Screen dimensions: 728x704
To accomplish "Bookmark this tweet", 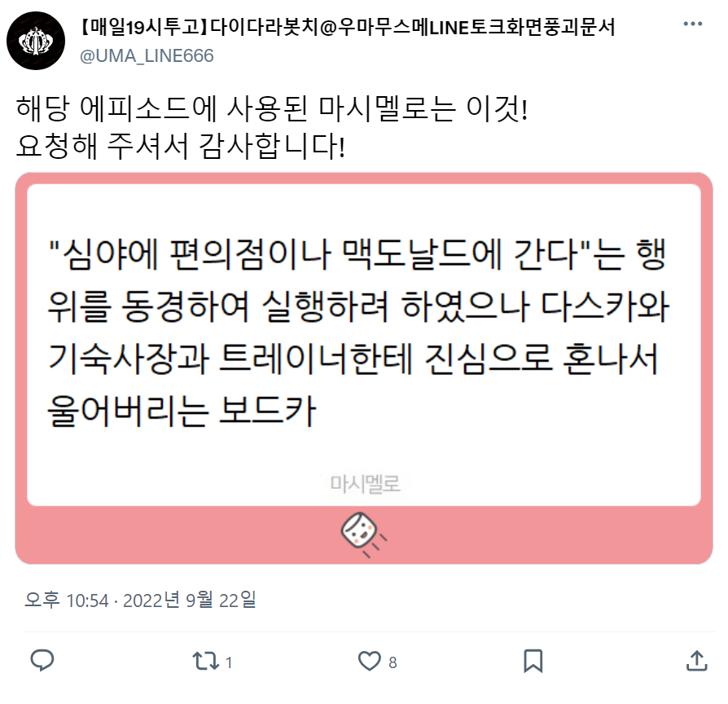I will 533,661.
